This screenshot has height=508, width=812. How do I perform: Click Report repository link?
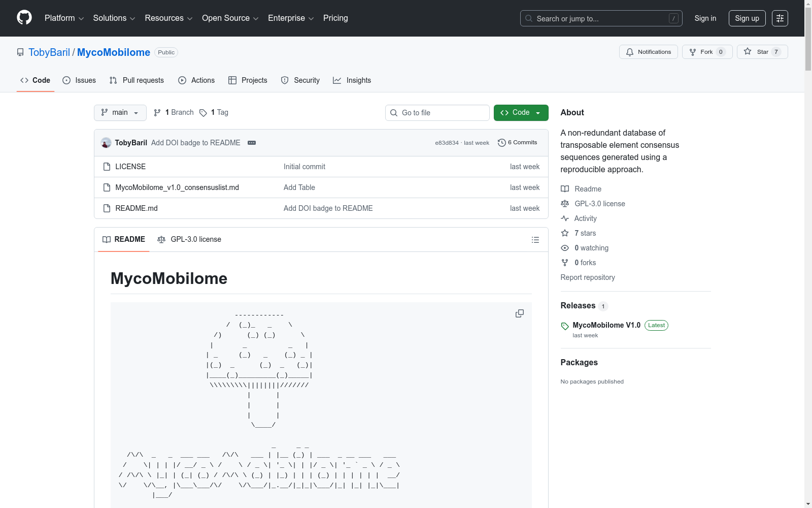(588, 277)
